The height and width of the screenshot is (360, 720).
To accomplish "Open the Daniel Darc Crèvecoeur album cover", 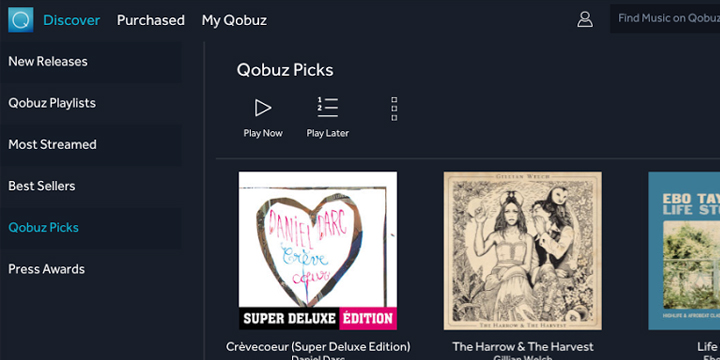I will 318,251.
